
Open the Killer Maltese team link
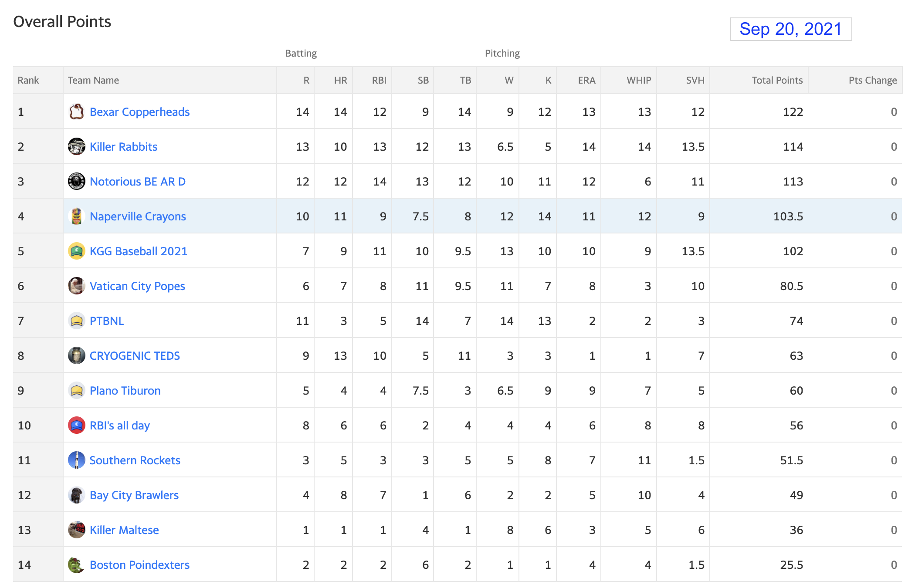pyautogui.click(x=124, y=530)
